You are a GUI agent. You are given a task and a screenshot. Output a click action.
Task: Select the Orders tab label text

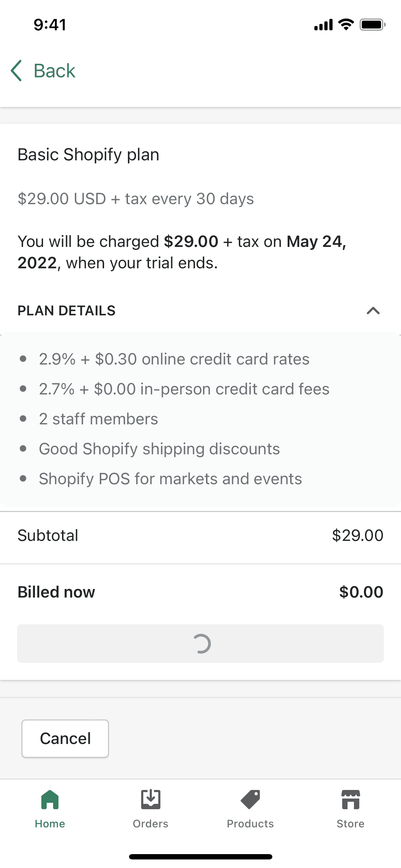point(150,824)
